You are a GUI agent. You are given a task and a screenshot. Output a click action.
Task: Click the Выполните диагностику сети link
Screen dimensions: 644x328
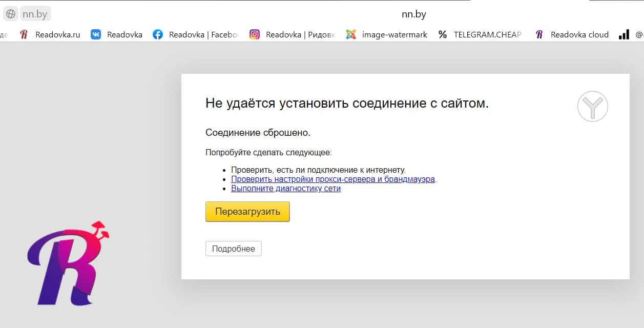pos(286,188)
